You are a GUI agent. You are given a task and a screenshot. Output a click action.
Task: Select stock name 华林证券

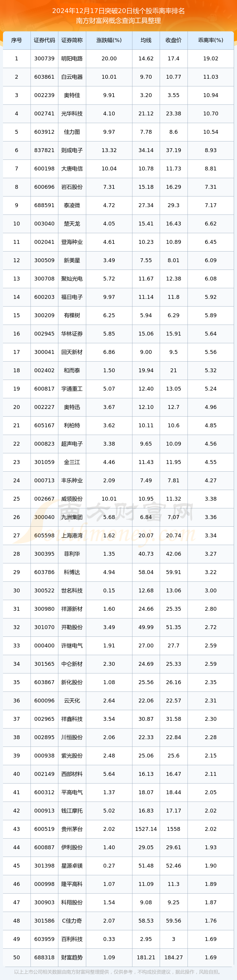[72, 334]
